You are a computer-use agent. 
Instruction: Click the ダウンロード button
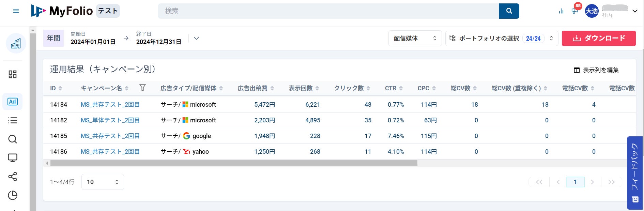click(598, 38)
